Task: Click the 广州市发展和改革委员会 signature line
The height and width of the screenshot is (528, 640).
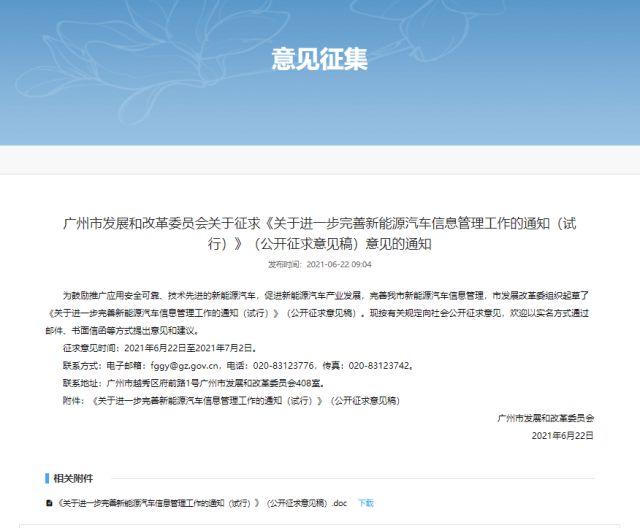Action: pyautogui.click(x=546, y=418)
